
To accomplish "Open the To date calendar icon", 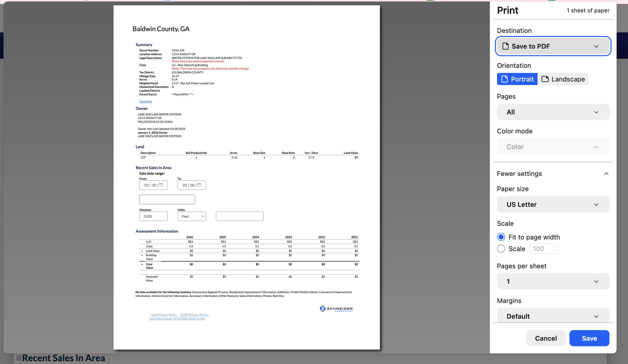I will click(x=199, y=185).
